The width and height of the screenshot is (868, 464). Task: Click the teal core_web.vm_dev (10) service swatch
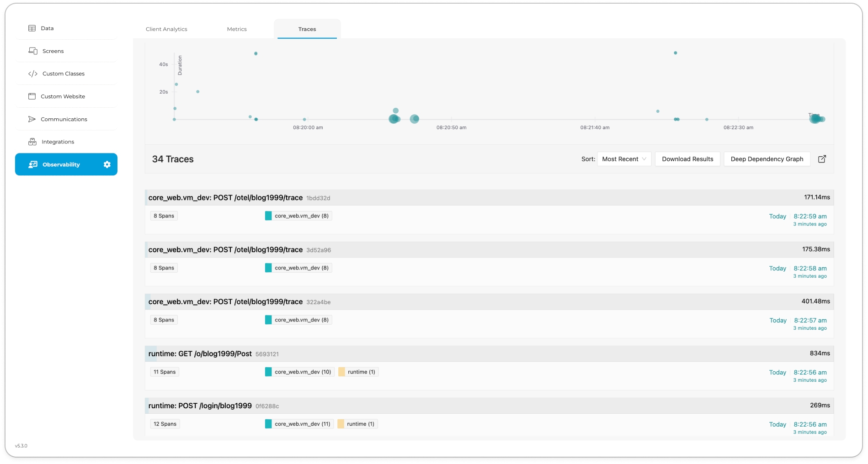268,372
